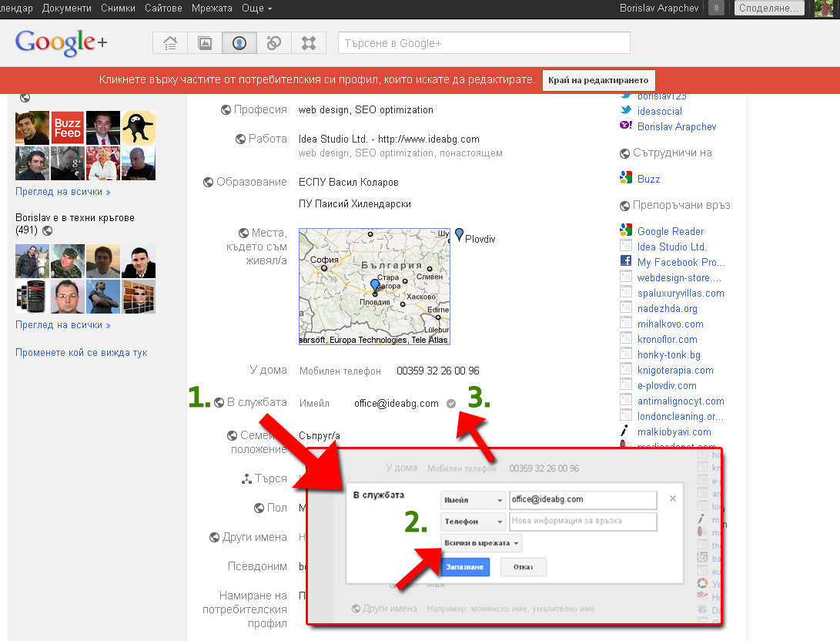Click Borislav Arapchev name in top bar

[659, 8]
